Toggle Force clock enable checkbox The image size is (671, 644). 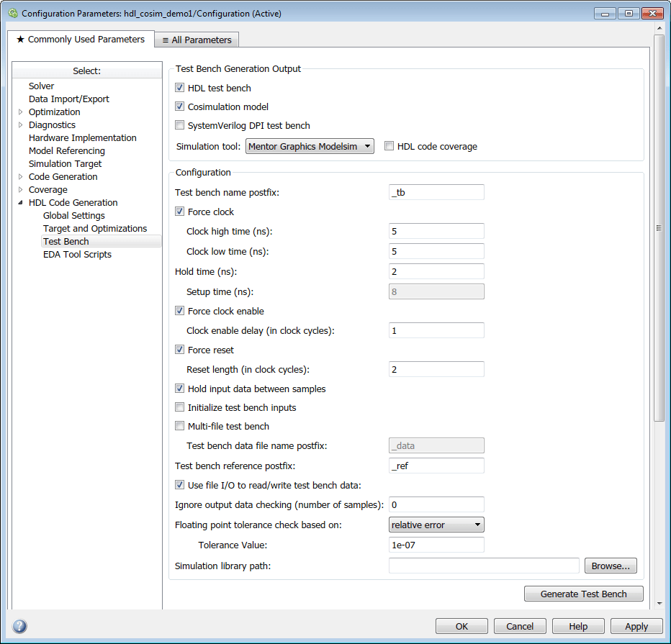pyautogui.click(x=180, y=311)
